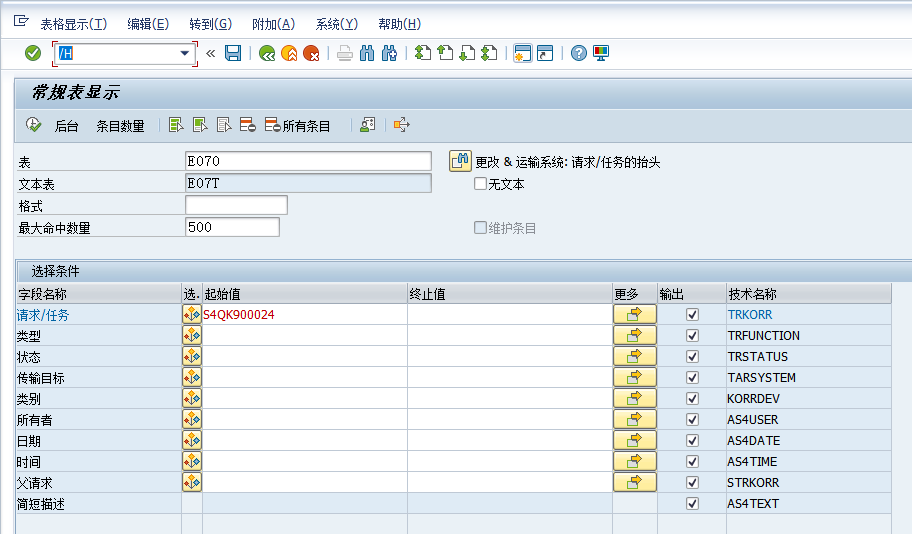Screen dimensions: 912x534
Task: Click the table name field E070
Action: pos(308,161)
